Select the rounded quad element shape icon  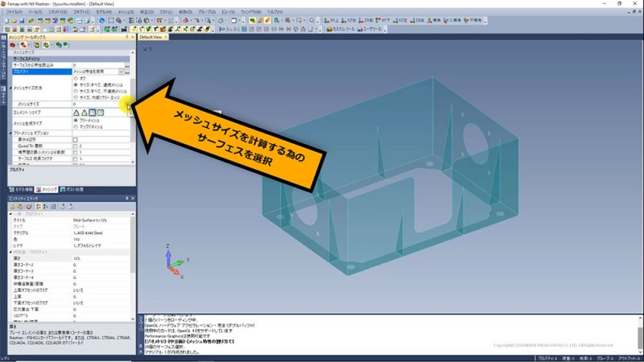(x=101, y=113)
